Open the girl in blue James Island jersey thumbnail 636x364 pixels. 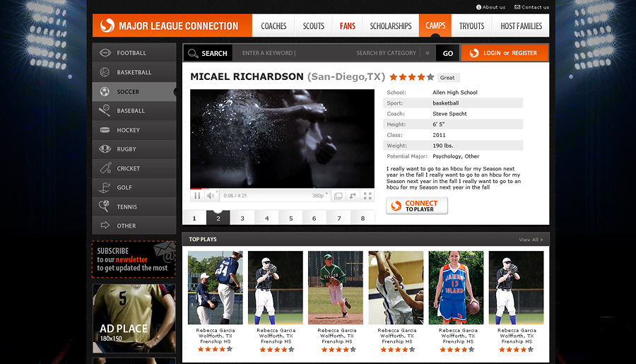click(x=456, y=287)
